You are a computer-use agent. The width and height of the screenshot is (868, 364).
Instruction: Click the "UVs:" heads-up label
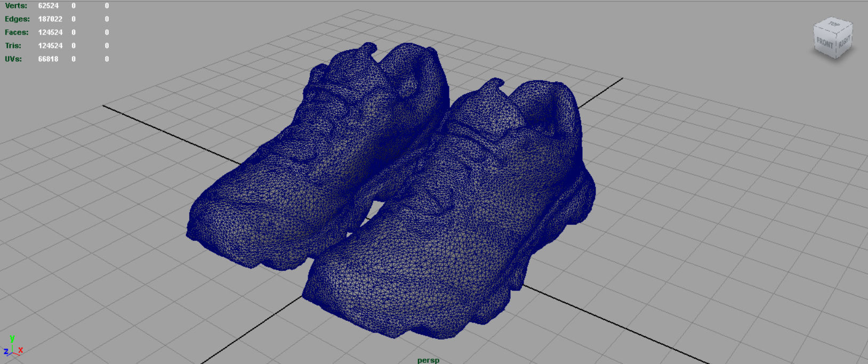point(13,59)
